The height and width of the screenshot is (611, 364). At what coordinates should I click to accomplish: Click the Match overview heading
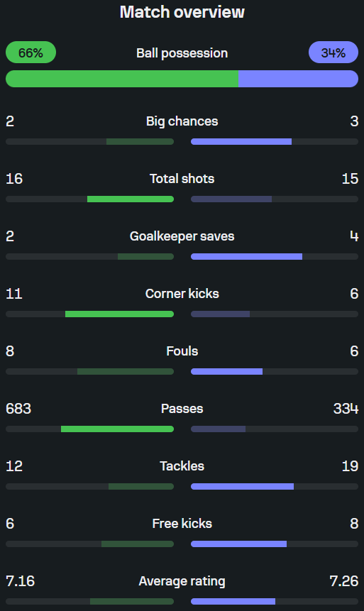click(x=182, y=12)
